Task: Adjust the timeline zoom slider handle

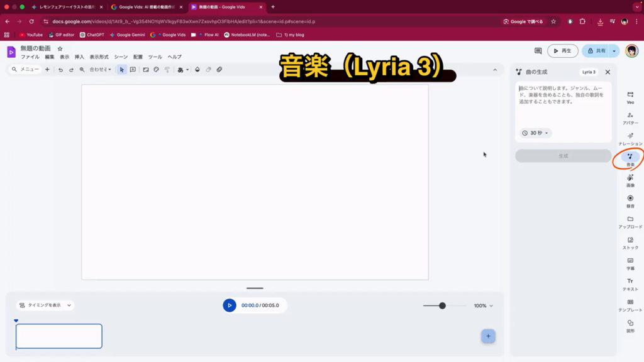Action: (442, 305)
